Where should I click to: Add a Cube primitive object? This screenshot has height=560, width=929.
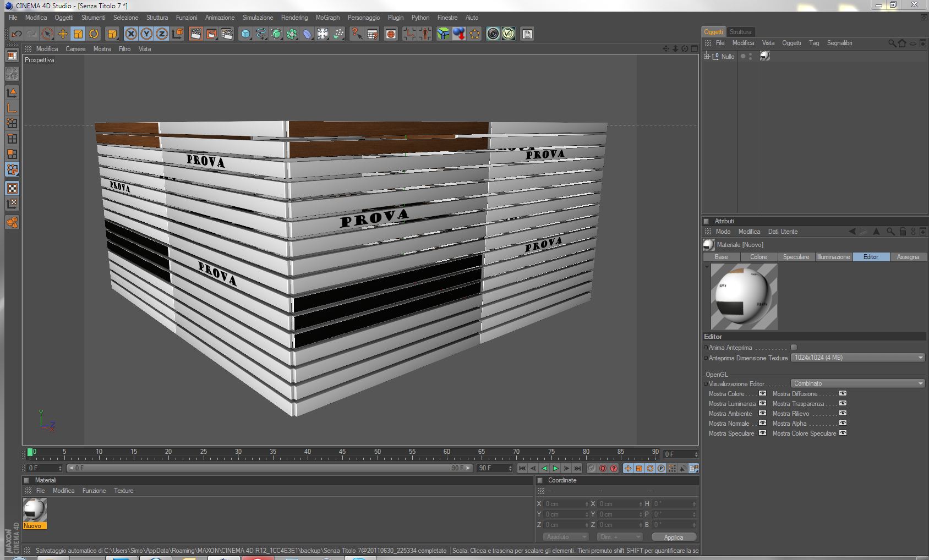coord(245,34)
